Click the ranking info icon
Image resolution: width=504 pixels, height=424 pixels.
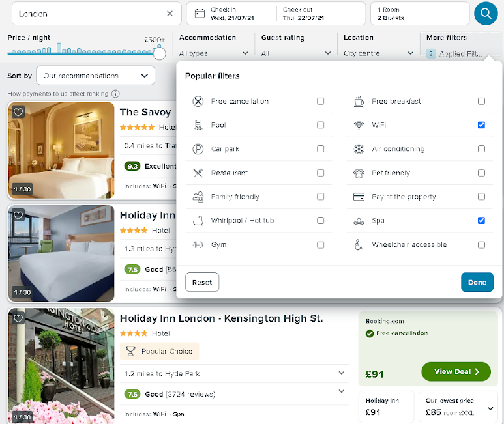[x=115, y=94]
